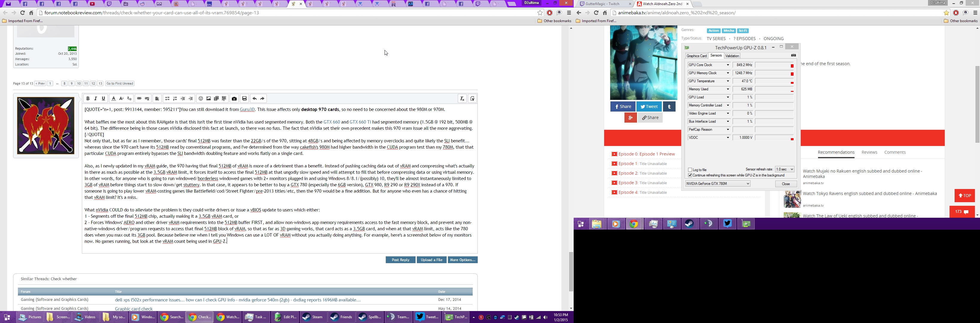Enable the Log to file checkbox

[690, 170]
